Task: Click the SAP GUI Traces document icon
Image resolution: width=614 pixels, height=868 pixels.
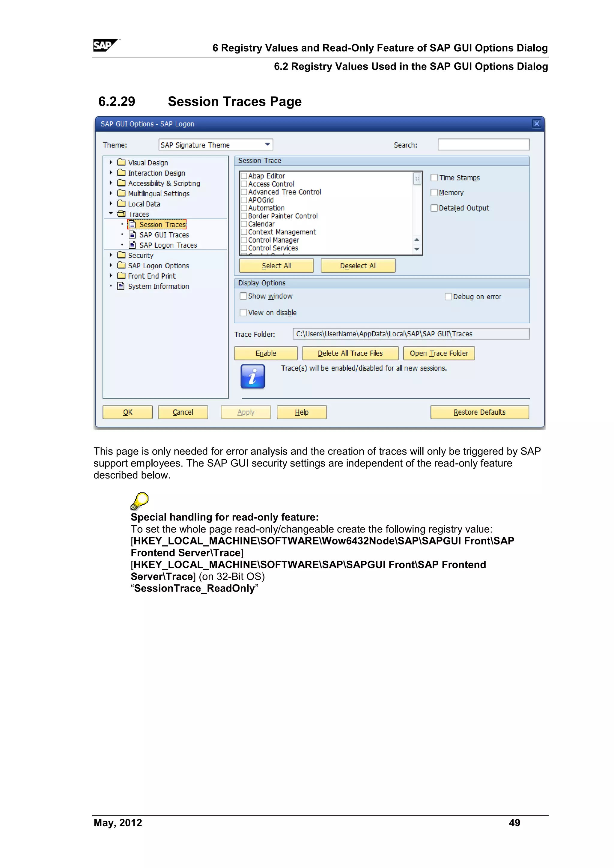Action: 132,234
